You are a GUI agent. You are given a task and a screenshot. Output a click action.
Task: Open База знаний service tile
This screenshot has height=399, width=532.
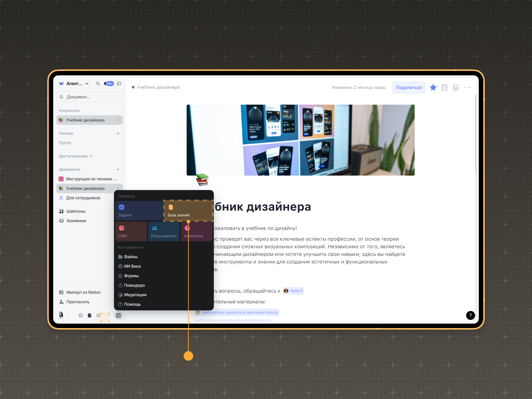[x=188, y=211]
